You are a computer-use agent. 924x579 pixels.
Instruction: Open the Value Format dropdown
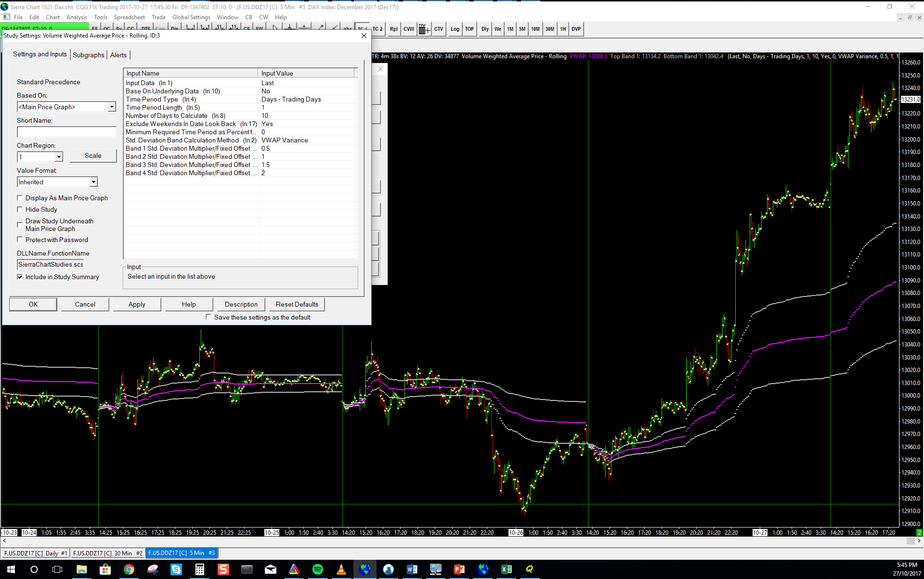tap(93, 182)
